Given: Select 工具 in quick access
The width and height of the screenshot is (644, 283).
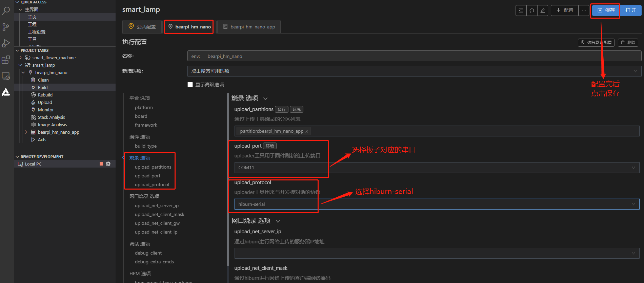Looking at the screenshot, I should 32,39.
